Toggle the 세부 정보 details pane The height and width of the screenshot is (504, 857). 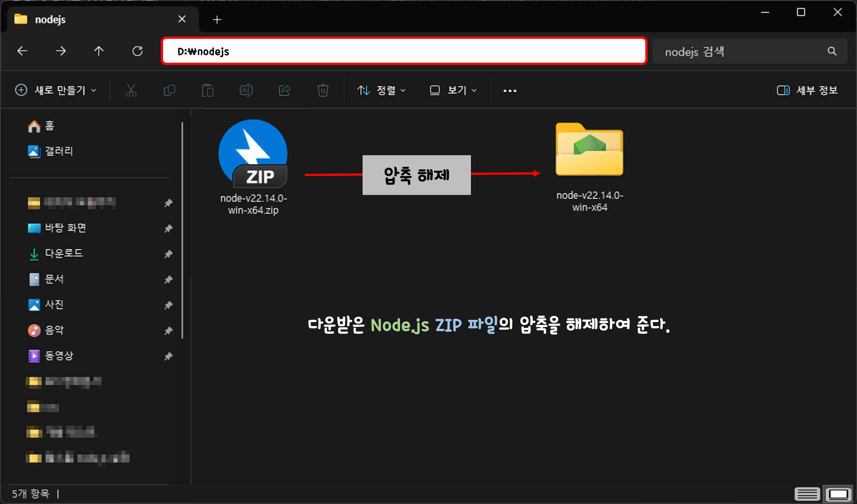pyautogui.click(x=807, y=90)
